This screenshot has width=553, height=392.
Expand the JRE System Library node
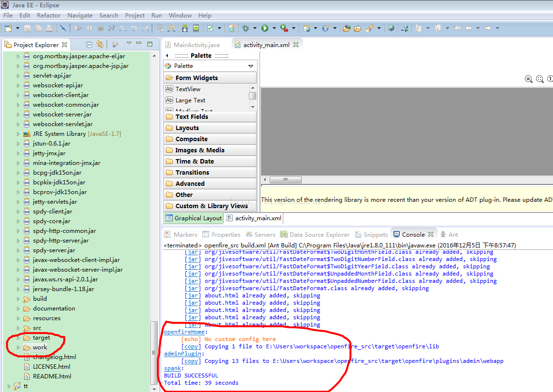[x=18, y=134]
